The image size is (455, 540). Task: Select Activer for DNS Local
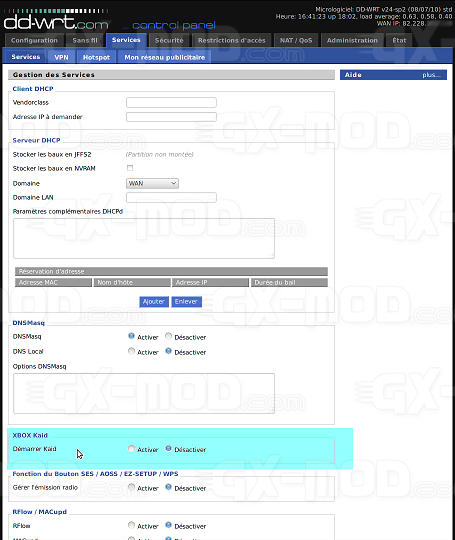click(x=131, y=351)
